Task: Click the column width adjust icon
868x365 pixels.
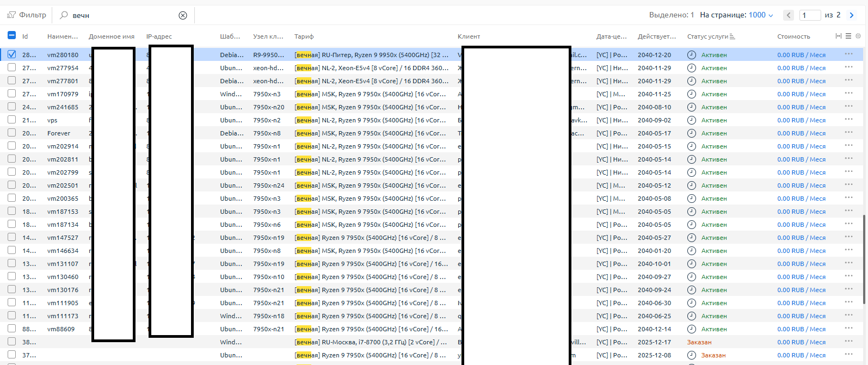Action: pos(838,36)
